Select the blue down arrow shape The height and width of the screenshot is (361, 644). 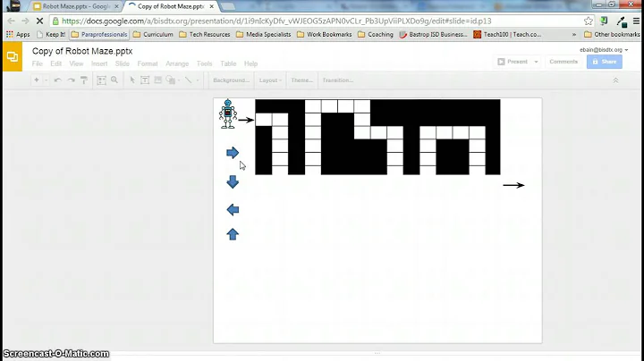(x=233, y=181)
